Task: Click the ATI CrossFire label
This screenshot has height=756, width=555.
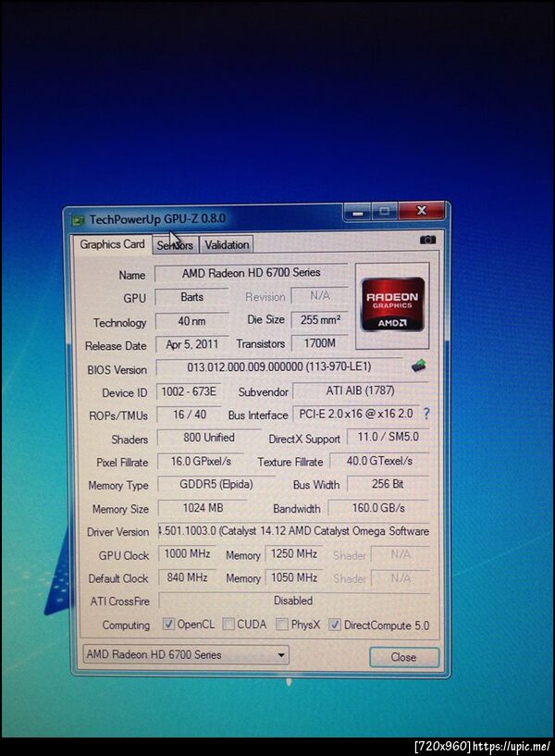Action: click(120, 601)
